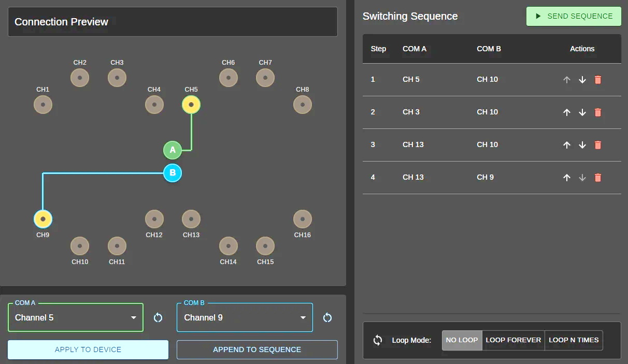Switch to LOOP N TIMES mode
The height and width of the screenshot is (364, 628).
pos(574,340)
